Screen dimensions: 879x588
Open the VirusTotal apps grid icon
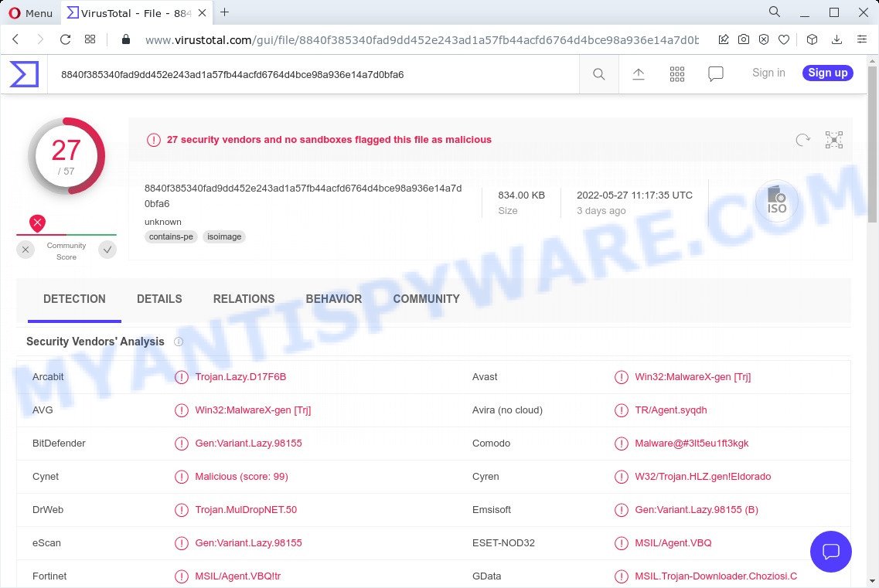(677, 74)
